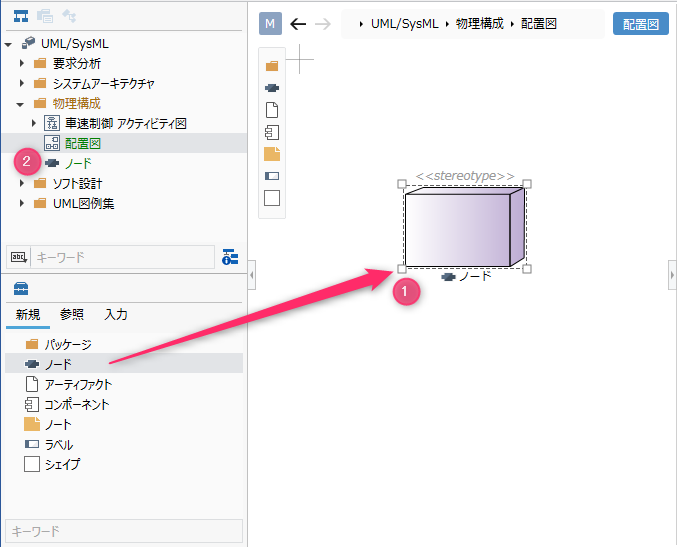Image resolution: width=677 pixels, height=547 pixels.
Task: Select the label icon in the diagram palette
Action: [x=272, y=176]
